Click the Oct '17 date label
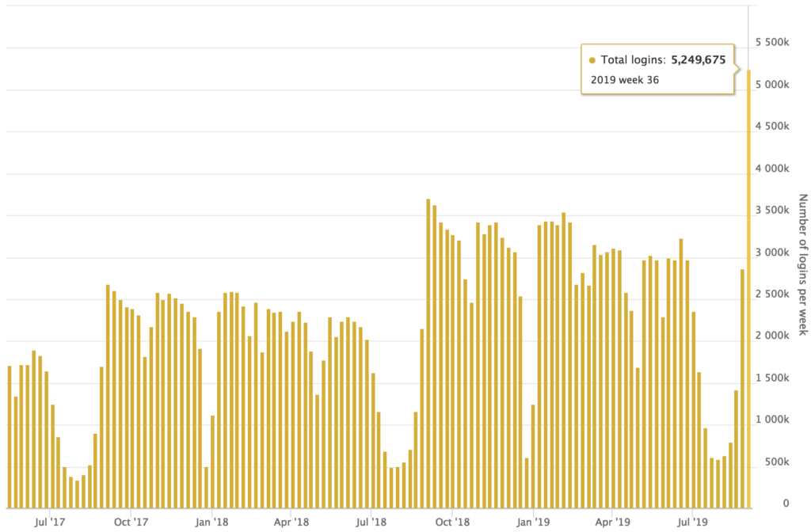This screenshot has width=811, height=532. pos(131,521)
